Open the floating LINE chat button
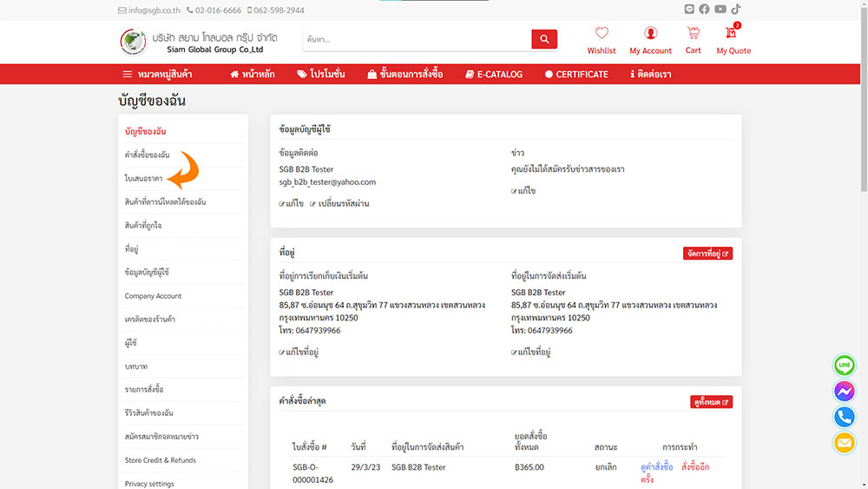The height and width of the screenshot is (489, 868). coord(844,366)
